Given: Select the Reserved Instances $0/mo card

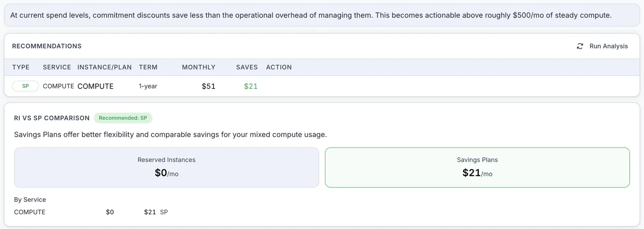Looking at the screenshot, I should coord(167,167).
